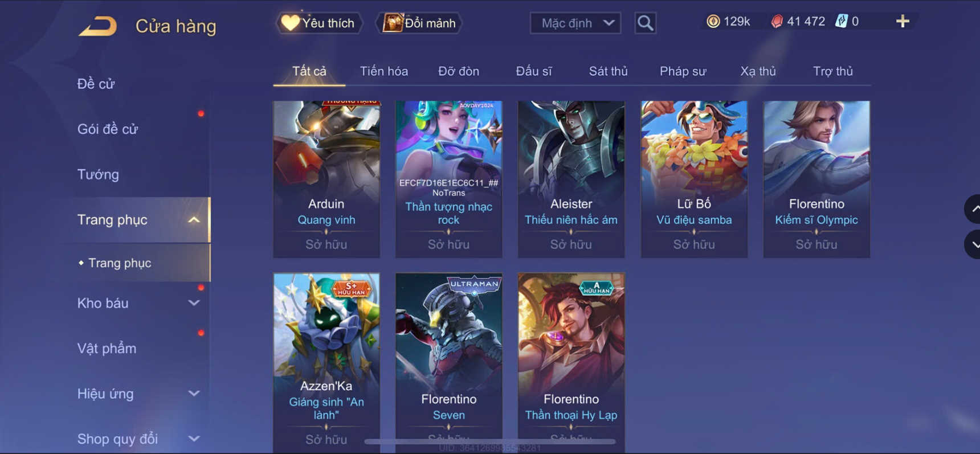This screenshot has width=980, height=454.
Task: Open the Yêu thích favorites button
Action: pyautogui.click(x=319, y=23)
